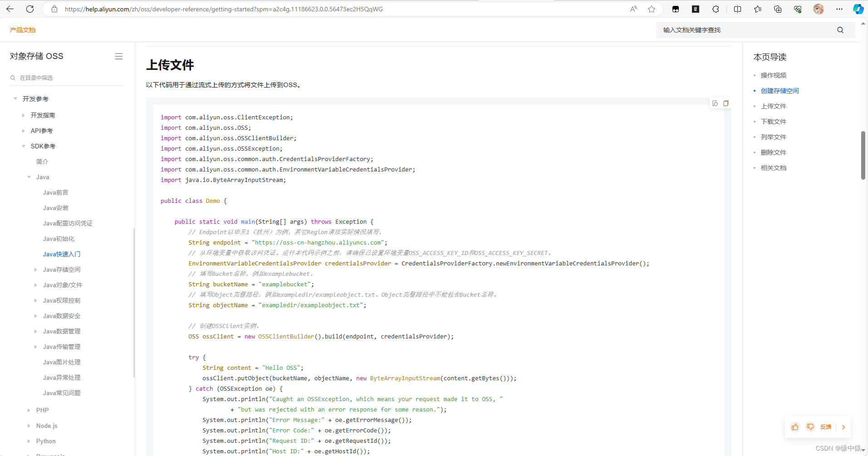Focus the 在目录中筛选 filter field
Viewport: 868px width, 456px height.
pyautogui.click(x=67, y=78)
